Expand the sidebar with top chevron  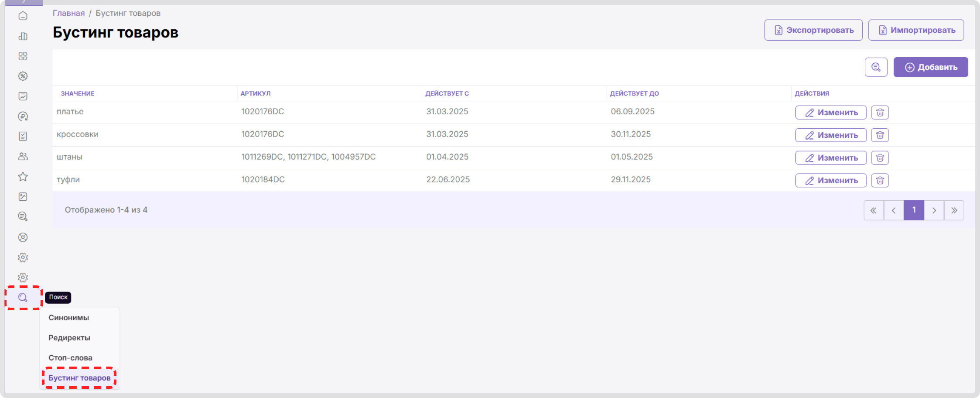[x=24, y=2]
